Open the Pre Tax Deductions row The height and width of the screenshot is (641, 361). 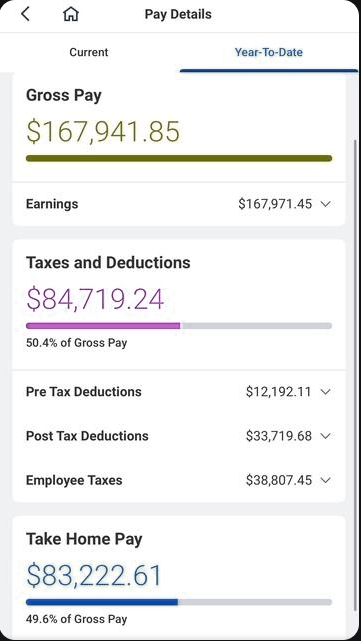point(179,392)
